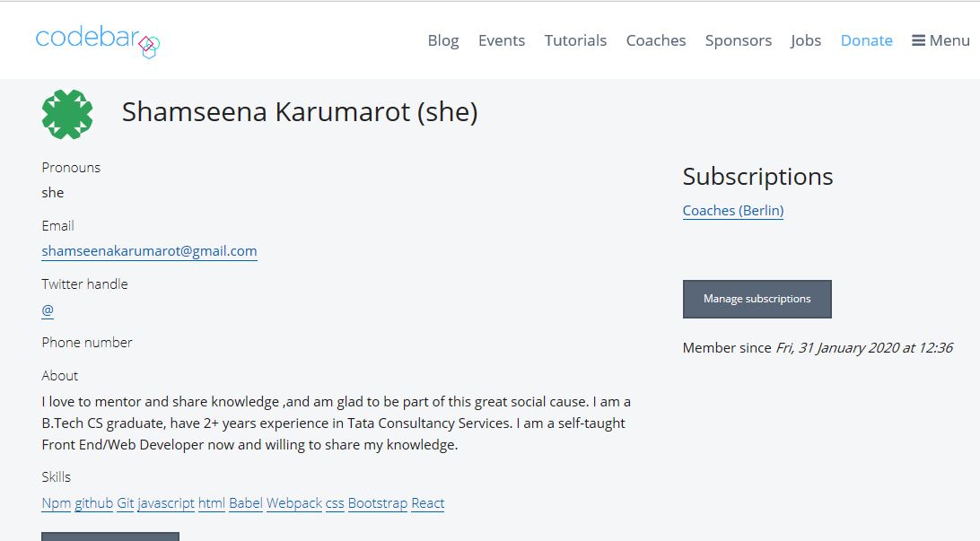Visit the Jobs section
The width and height of the screenshot is (980, 541).
point(806,40)
